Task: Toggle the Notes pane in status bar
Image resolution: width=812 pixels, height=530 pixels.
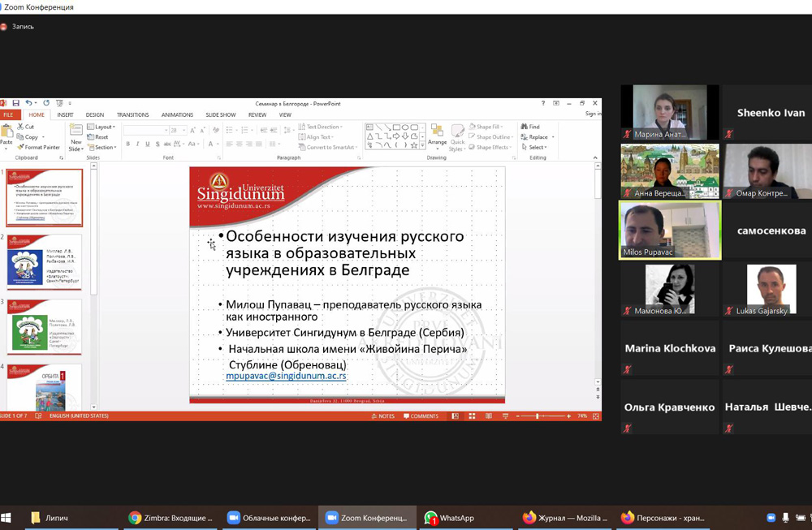Action: click(382, 416)
